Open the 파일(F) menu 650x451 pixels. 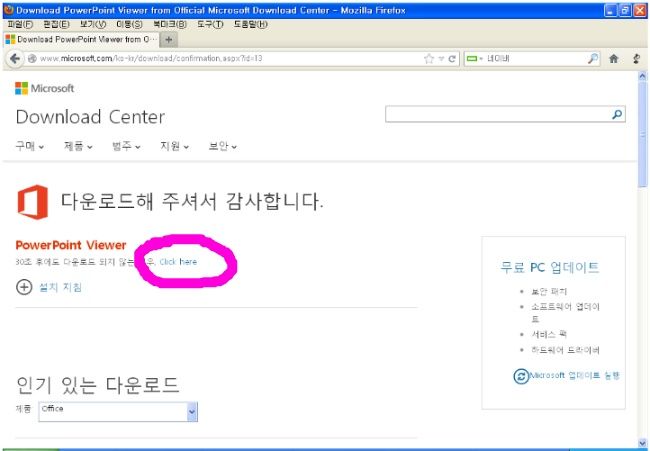click(x=20, y=24)
